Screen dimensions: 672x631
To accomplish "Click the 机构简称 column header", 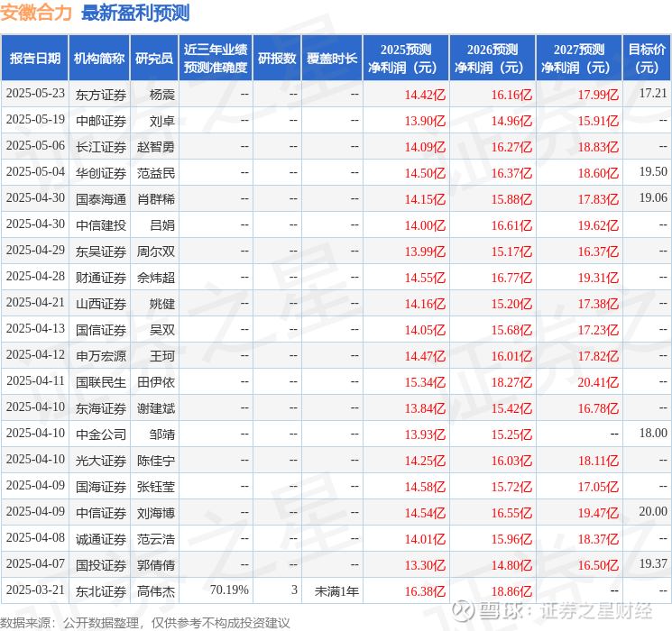I will point(99,58).
